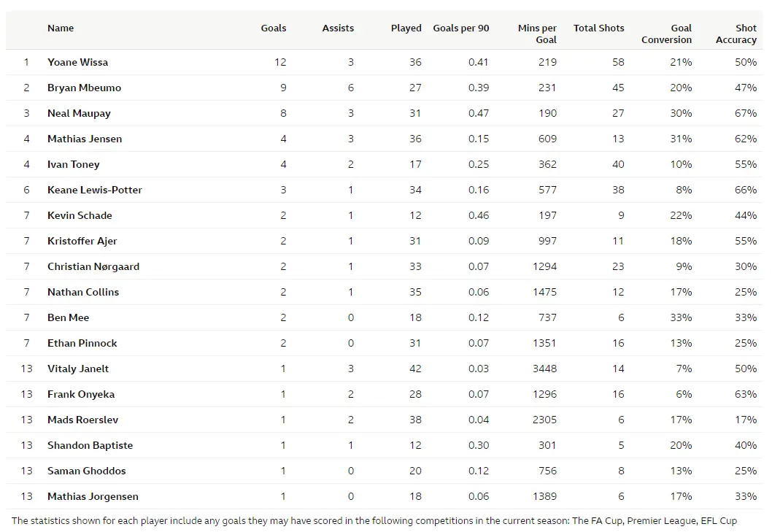This screenshot has height=532, width=772.
Task: Select Shandon Baptiste's name
Action: point(90,445)
